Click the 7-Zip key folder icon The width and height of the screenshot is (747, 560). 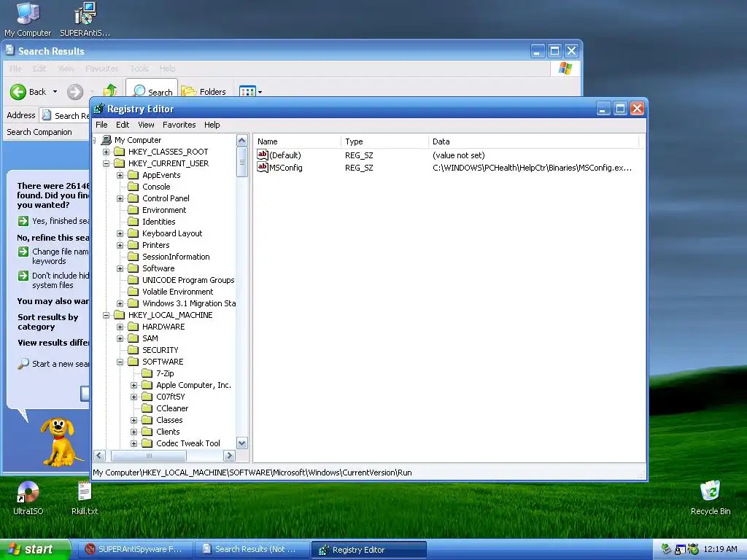coord(147,373)
